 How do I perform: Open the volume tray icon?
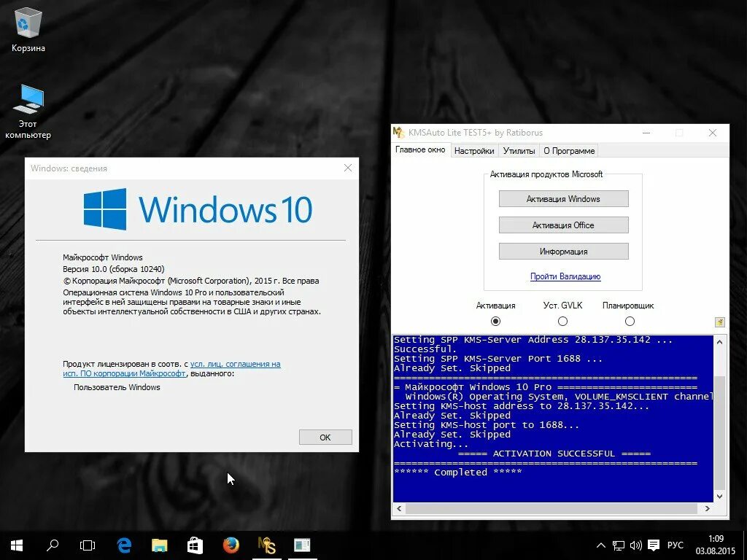click(636, 545)
